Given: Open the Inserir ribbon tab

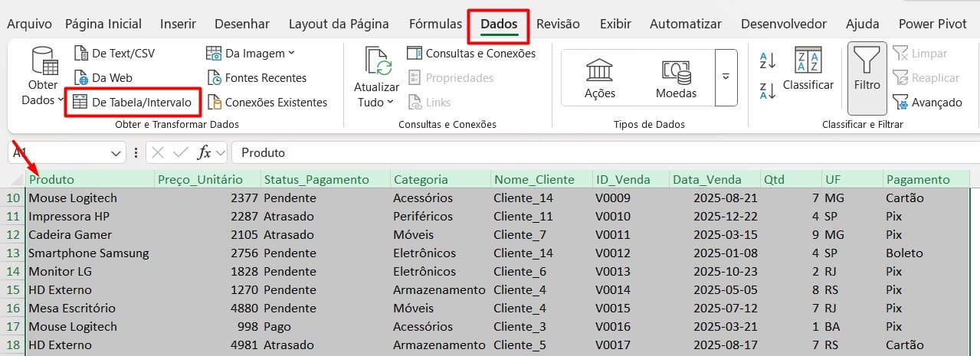Looking at the screenshot, I should (x=178, y=24).
